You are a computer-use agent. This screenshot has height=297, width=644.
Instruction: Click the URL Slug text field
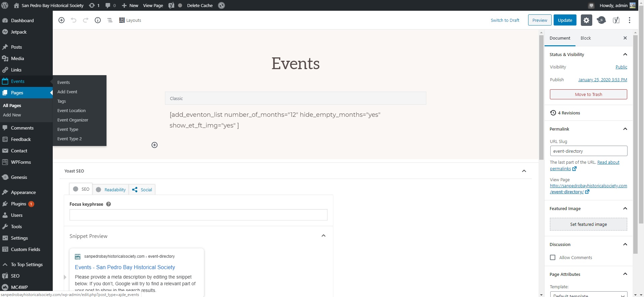click(588, 151)
